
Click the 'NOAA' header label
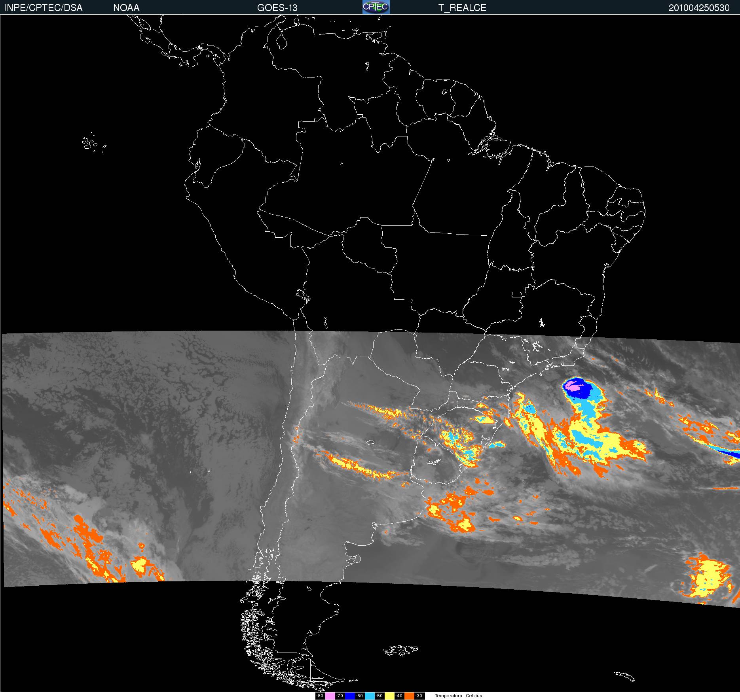point(126,8)
